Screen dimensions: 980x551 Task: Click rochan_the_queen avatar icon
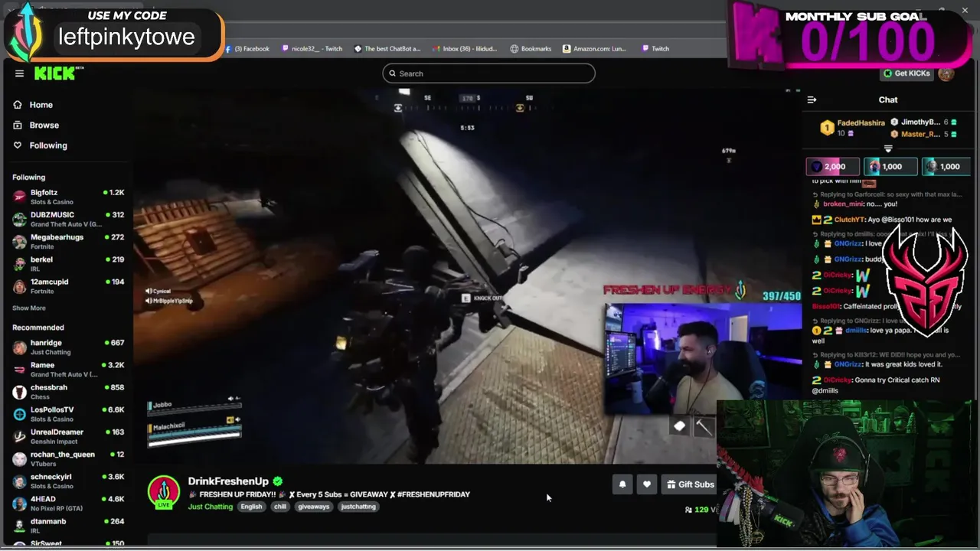tap(19, 458)
